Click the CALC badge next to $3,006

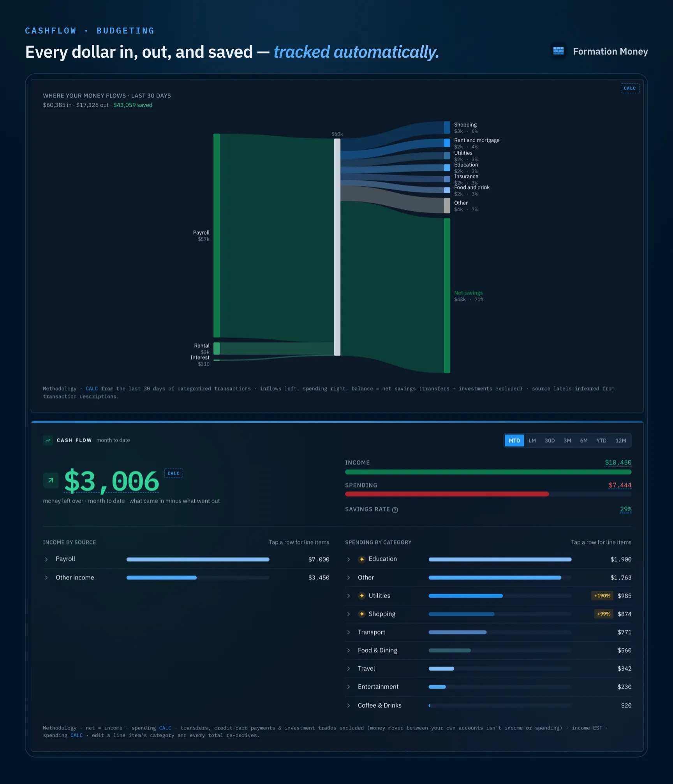click(173, 473)
